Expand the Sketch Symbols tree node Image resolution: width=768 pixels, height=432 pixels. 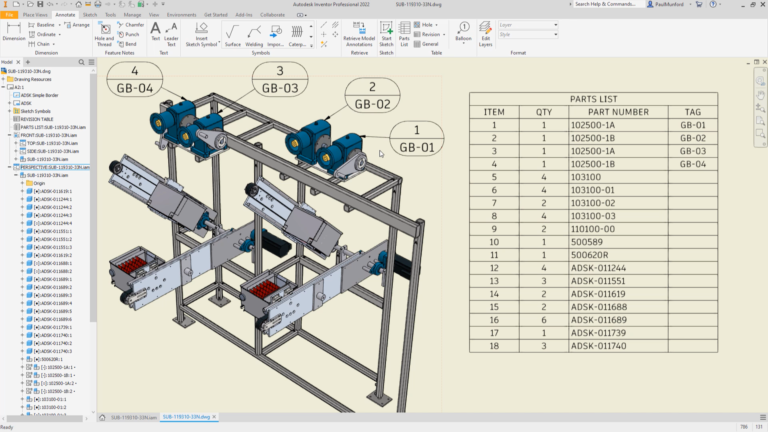click(x=9, y=111)
